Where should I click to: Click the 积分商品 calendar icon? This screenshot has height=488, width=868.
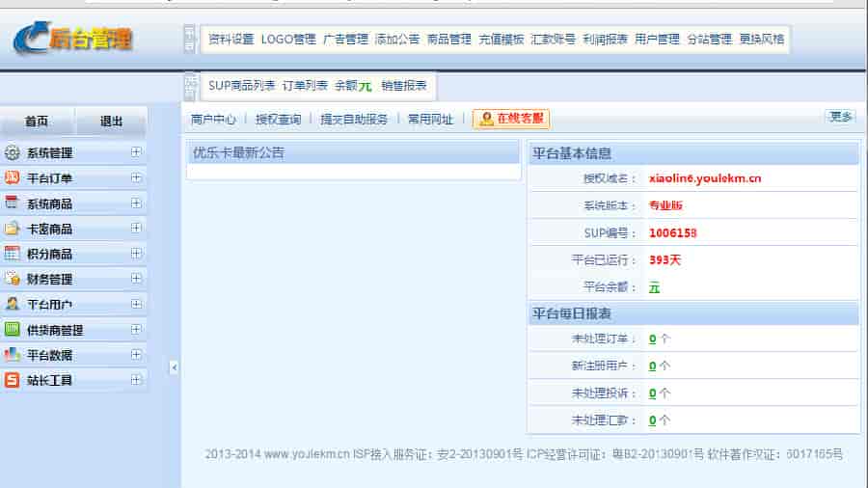(13, 254)
